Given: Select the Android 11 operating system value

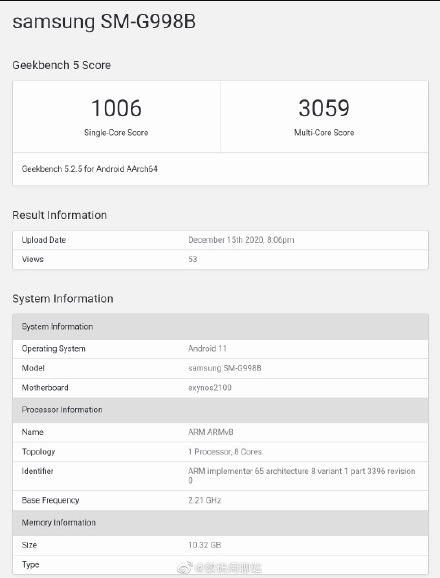Looking at the screenshot, I should pyautogui.click(x=207, y=349).
